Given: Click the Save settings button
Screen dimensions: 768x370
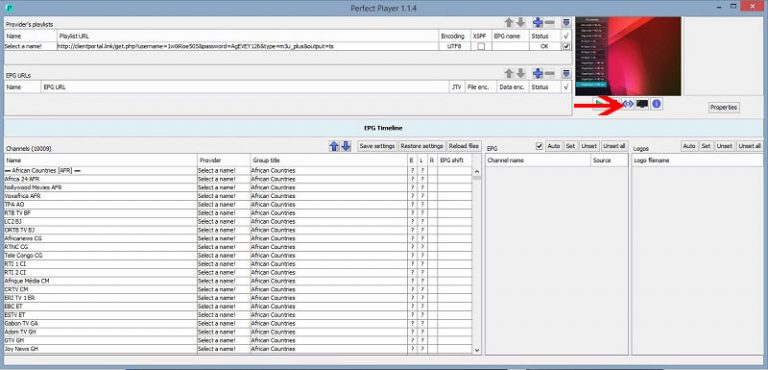Looking at the screenshot, I should click(x=377, y=146).
